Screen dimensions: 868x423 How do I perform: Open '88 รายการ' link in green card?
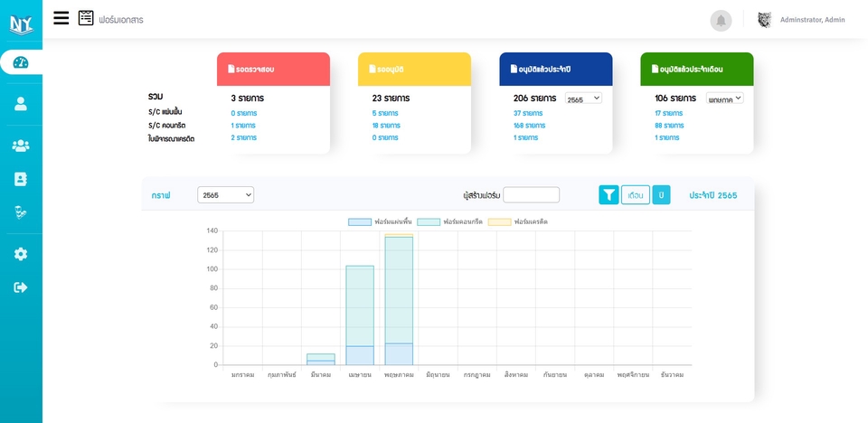point(669,126)
